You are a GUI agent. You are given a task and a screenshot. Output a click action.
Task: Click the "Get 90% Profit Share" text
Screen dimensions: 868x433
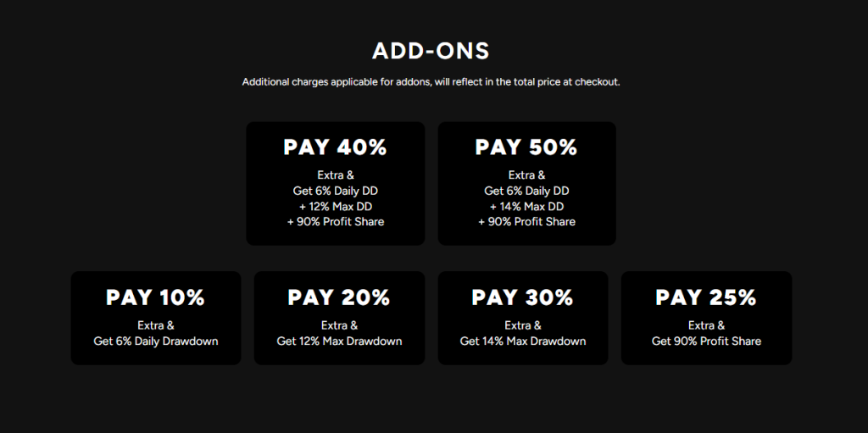706,341
